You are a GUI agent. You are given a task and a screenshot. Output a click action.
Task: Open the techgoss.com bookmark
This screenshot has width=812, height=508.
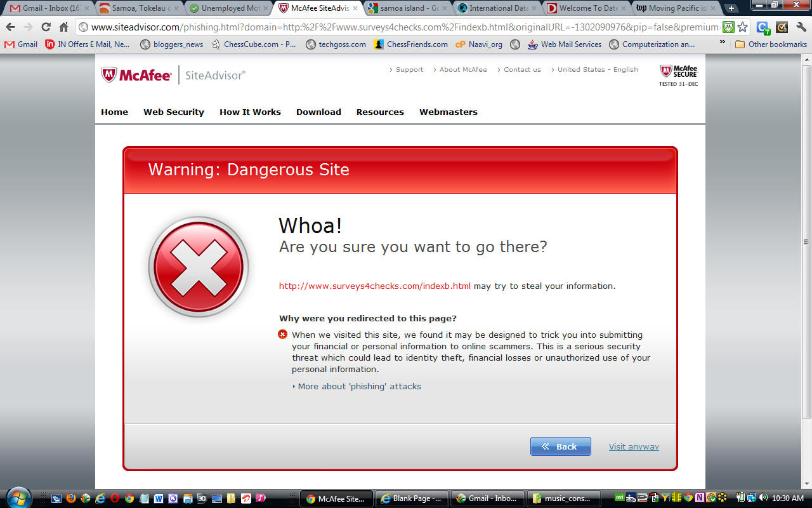coord(336,44)
